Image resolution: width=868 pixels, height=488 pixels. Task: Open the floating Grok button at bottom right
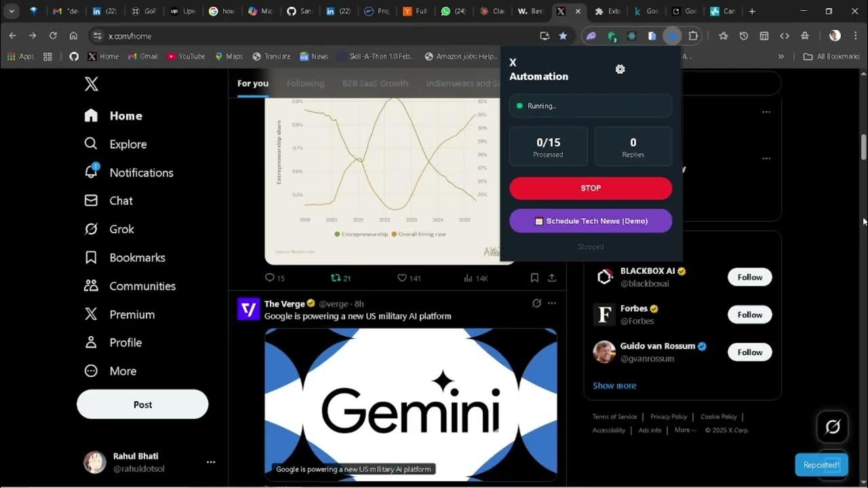(x=832, y=427)
